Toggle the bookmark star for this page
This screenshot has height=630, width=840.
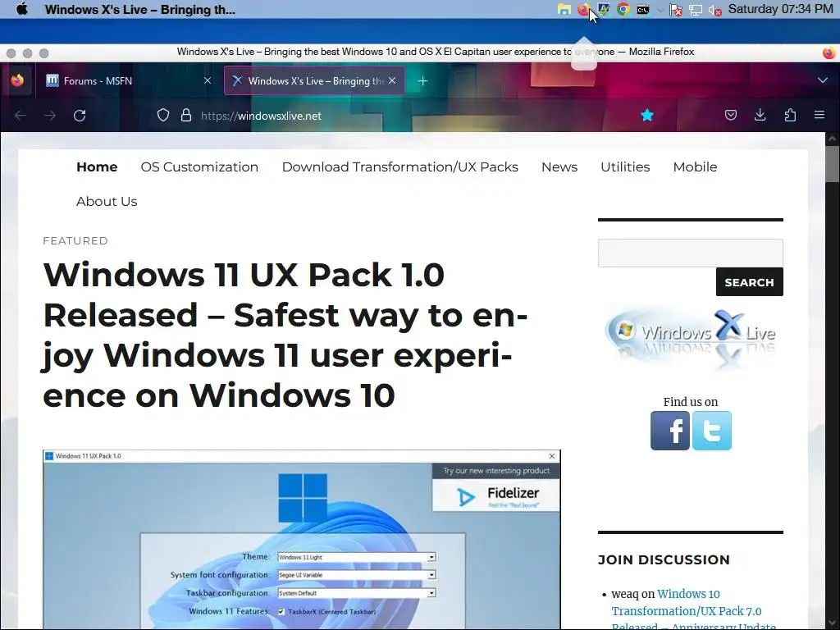click(x=647, y=115)
